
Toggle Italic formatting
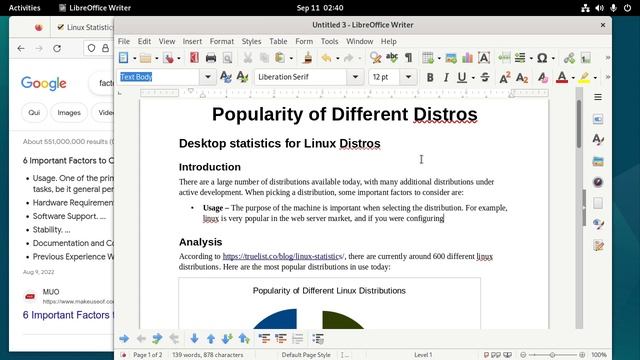point(446,77)
